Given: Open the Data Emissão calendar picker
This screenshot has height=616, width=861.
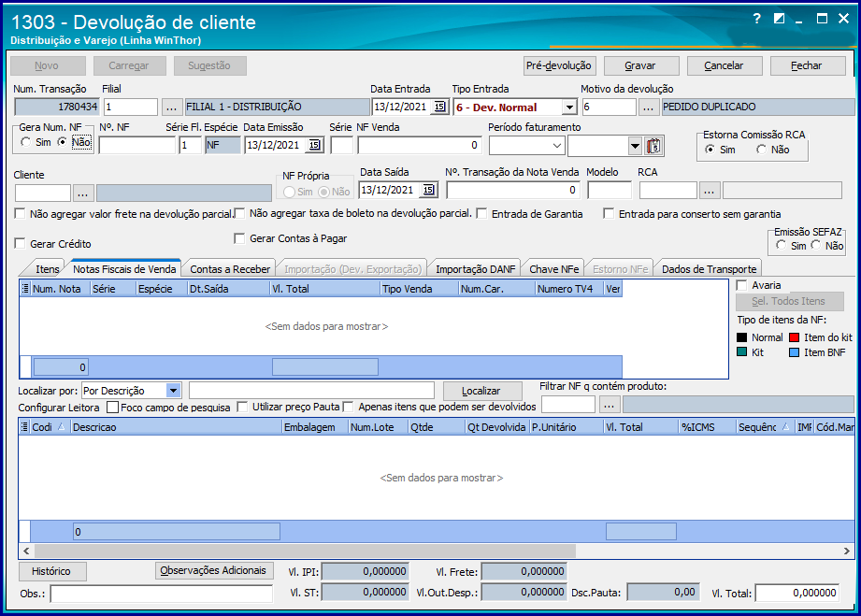Looking at the screenshot, I should pyautogui.click(x=314, y=145).
